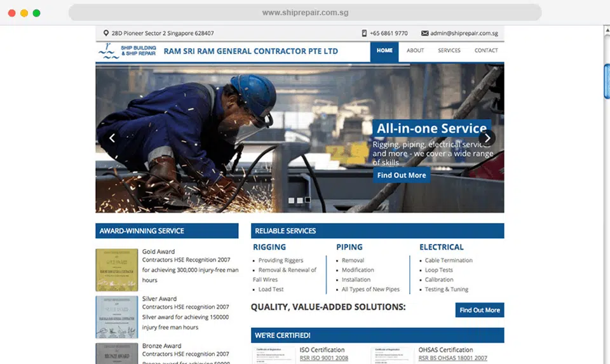Click the All-in-one Service banner headline
Image resolution: width=610 pixels, height=364 pixels.
(431, 128)
